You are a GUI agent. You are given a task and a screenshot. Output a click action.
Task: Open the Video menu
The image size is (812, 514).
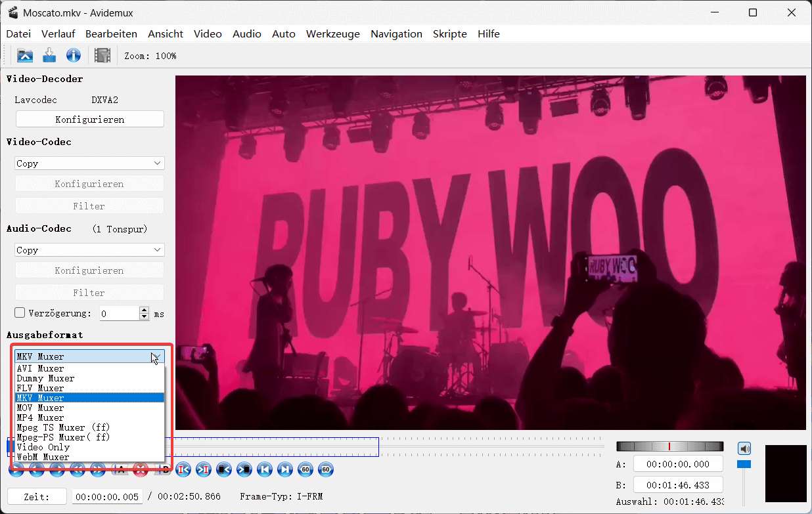coord(208,33)
